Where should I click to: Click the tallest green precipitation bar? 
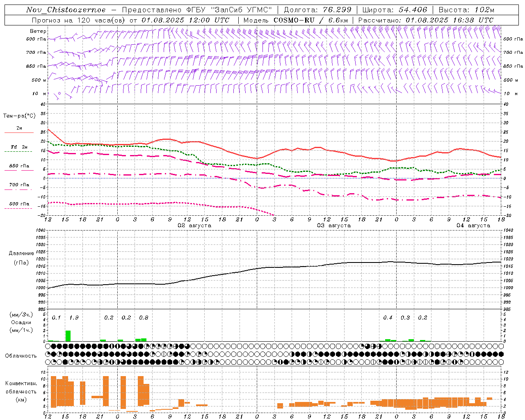(68, 336)
